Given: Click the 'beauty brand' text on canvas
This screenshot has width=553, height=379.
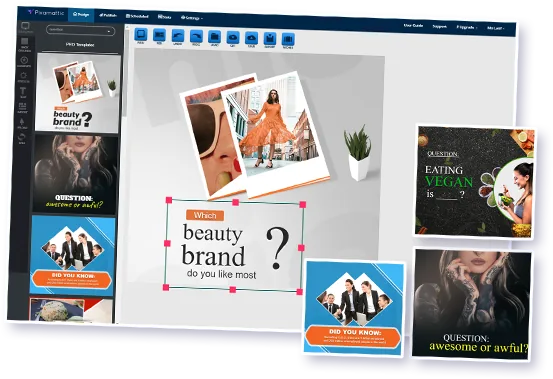Looking at the screenshot, I should [213, 245].
